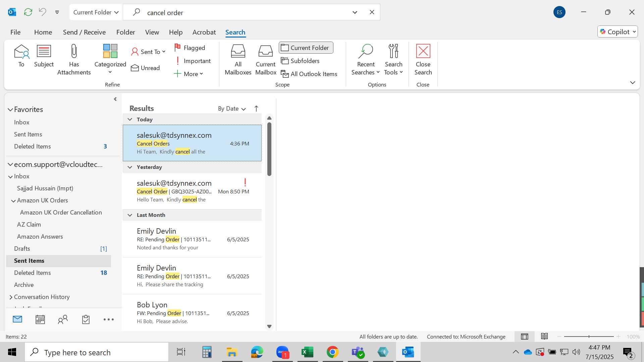
Task: Click the search magnifier icon in search box
Action: click(136, 12)
